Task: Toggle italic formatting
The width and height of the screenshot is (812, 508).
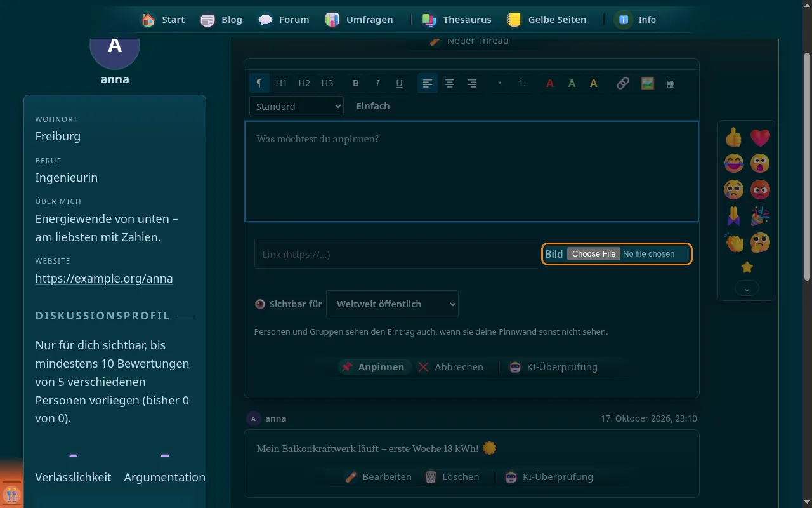Action: click(x=377, y=83)
